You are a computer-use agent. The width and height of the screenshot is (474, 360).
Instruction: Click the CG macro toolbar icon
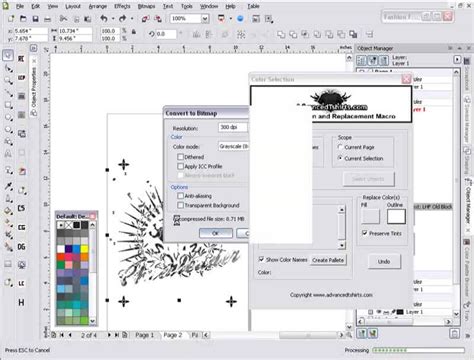(21, 227)
